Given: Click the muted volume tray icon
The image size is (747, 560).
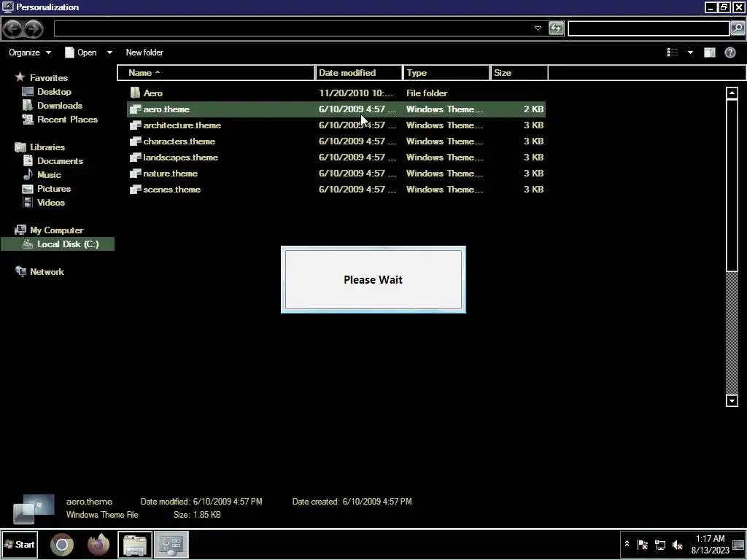Looking at the screenshot, I should [677, 544].
